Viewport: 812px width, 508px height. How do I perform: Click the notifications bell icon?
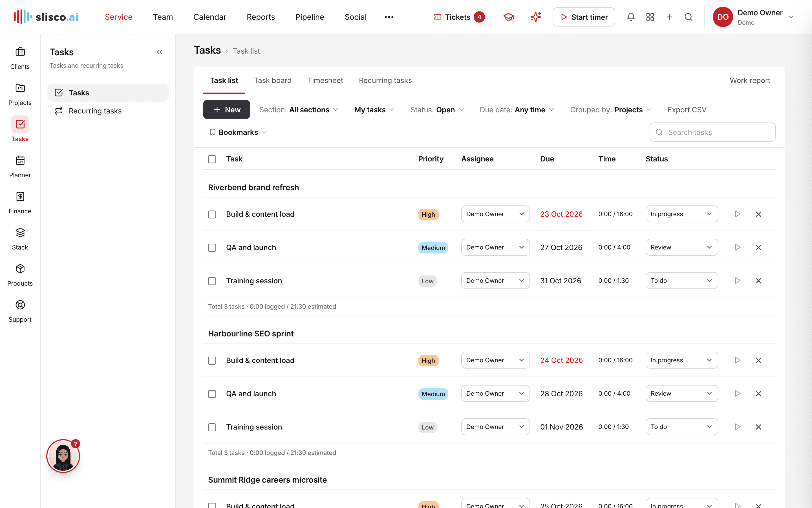(631, 17)
